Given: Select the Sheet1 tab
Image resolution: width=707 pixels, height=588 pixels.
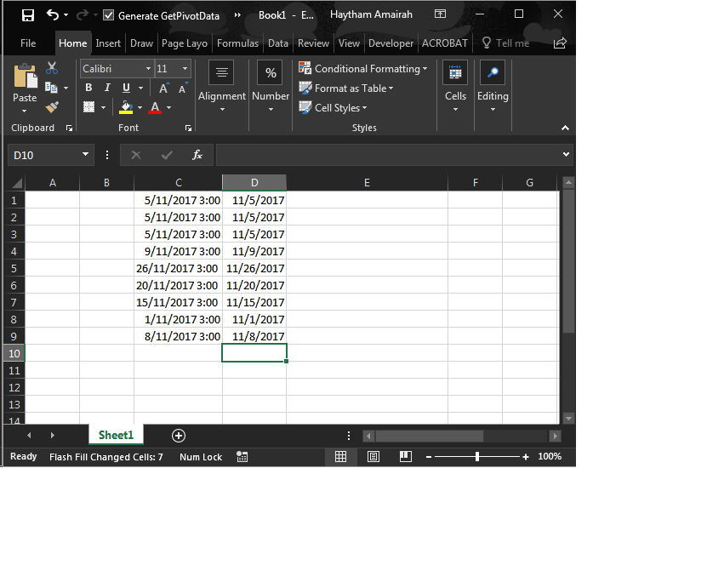Looking at the screenshot, I should 116,435.
